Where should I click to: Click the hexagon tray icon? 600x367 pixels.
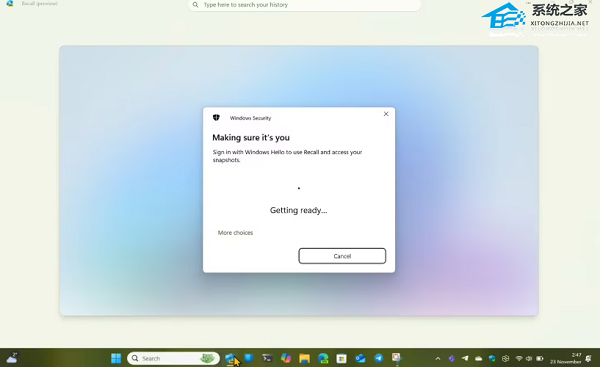coord(505,359)
